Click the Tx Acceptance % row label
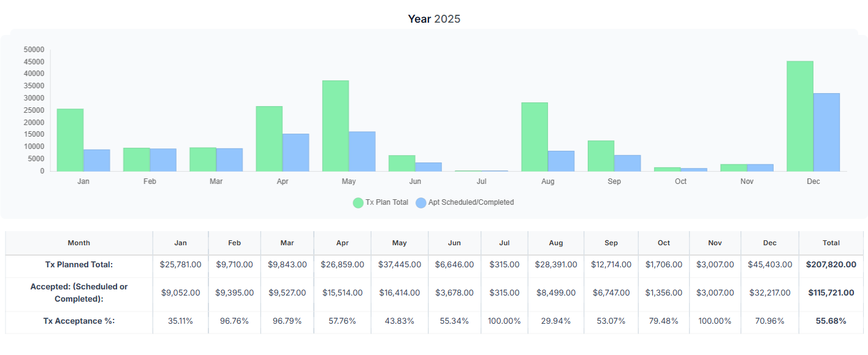This screenshot has width=868, height=355. coord(79,321)
